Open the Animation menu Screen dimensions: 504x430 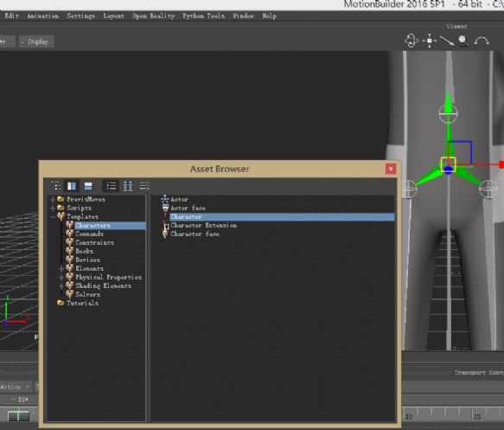pyautogui.click(x=42, y=16)
